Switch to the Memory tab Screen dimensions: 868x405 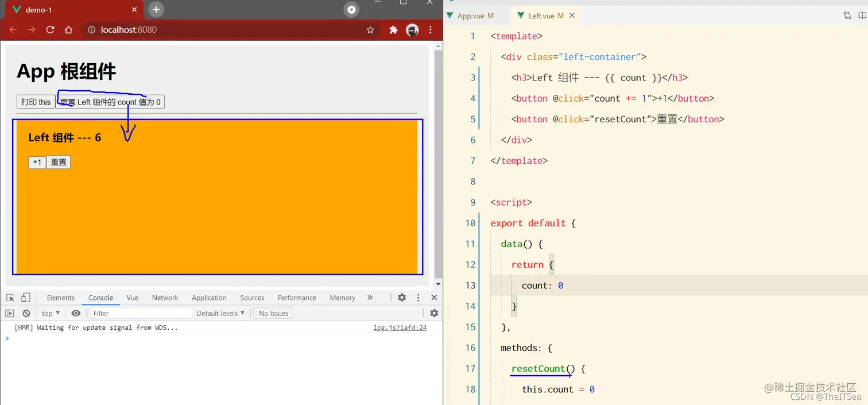[x=343, y=298]
